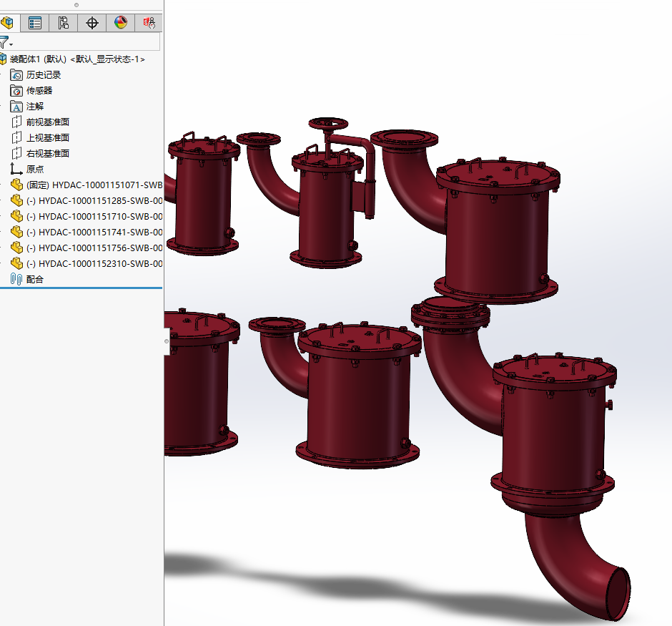
Task: Click the plane icon beside 右视基准面
Action: (x=16, y=154)
